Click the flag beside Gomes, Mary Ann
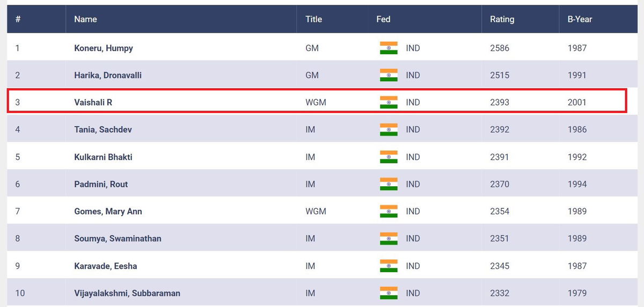The height and width of the screenshot is (307, 644). (x=389, y=211)
